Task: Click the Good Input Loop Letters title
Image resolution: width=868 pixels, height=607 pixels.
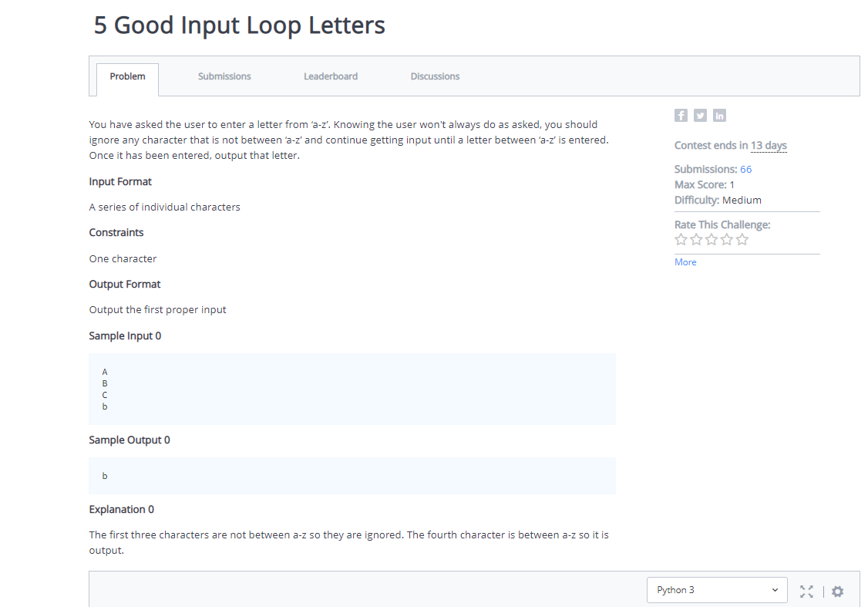Action: point(238,25)
